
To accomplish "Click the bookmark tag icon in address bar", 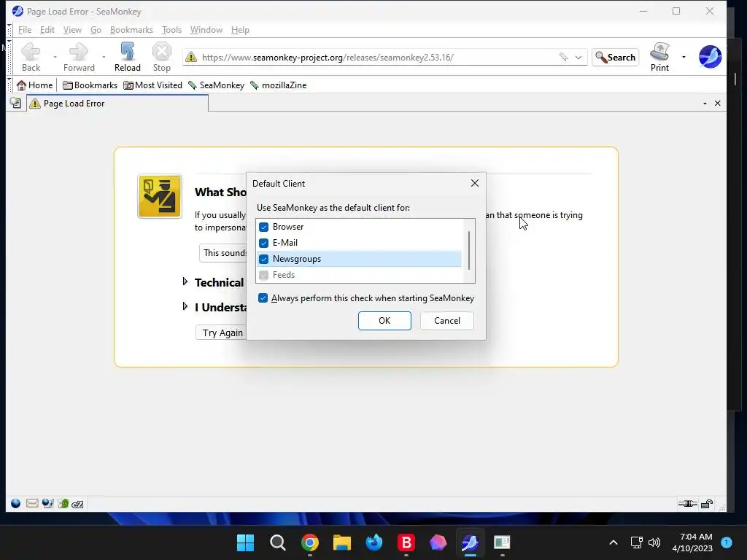I will (564, 57).
